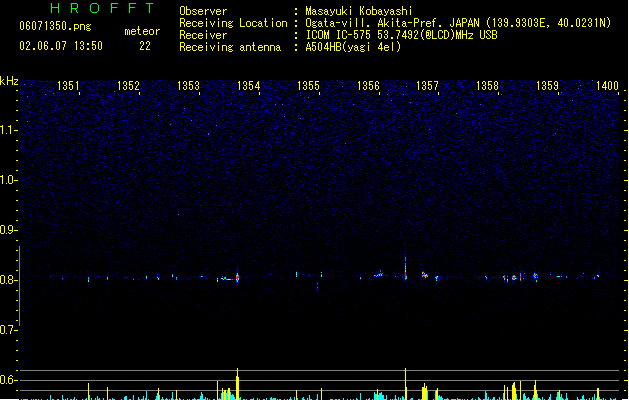Click the meteor count 22

tap(145, 46)
